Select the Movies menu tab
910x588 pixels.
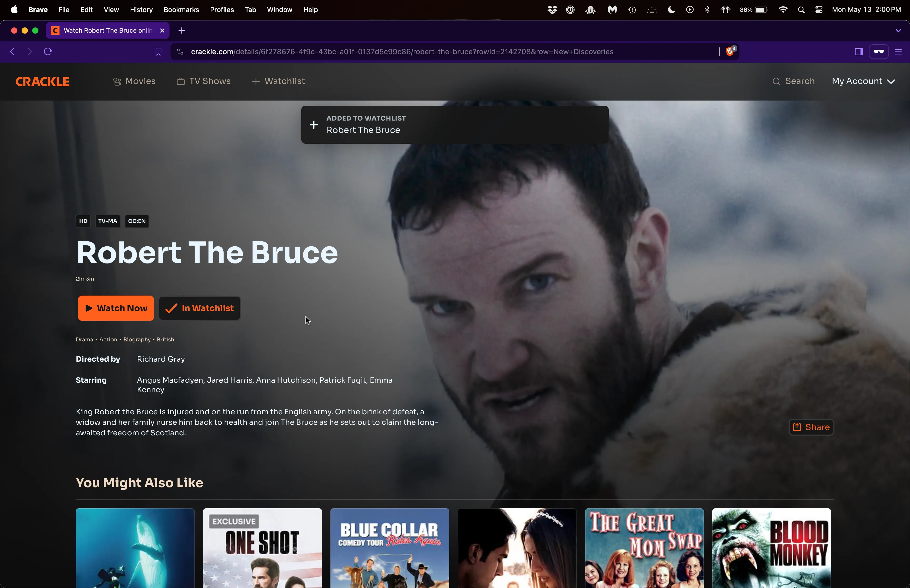(x=133, y=81)
